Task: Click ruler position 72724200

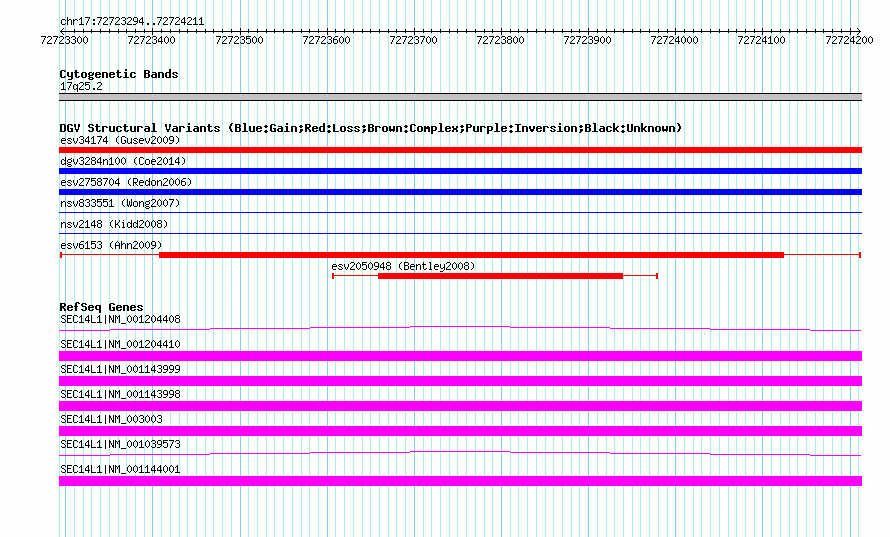Action: coord(849,40)
